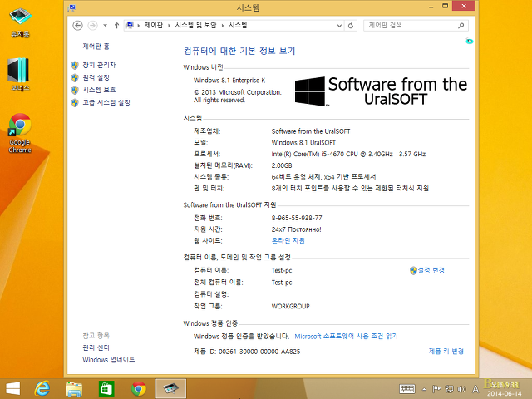
Task: Open Chrome from the taskbar
Action: coord(139,388)
